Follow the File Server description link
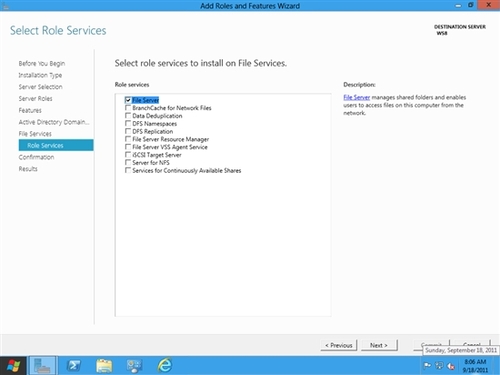500x375 pixels. [x=357, y=97]
